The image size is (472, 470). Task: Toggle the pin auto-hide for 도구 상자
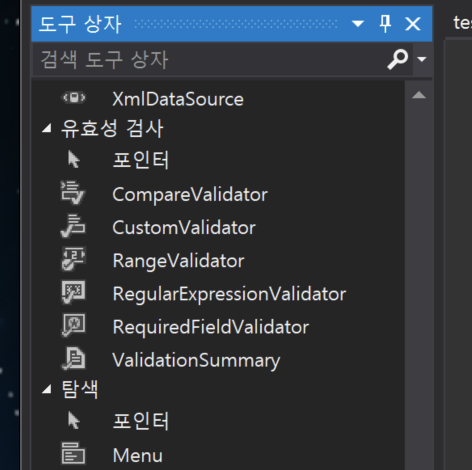point(385,24)
